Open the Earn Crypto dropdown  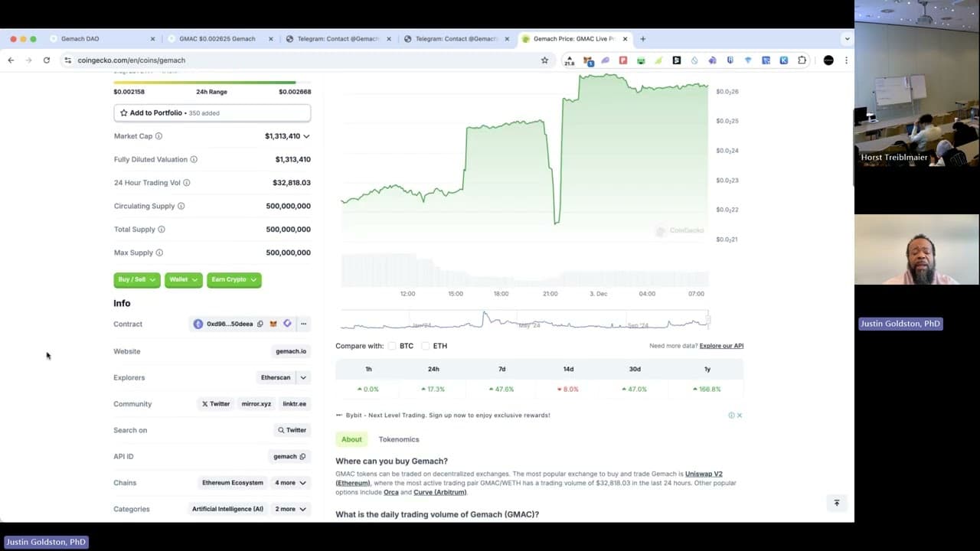click(x=234, y=280)
